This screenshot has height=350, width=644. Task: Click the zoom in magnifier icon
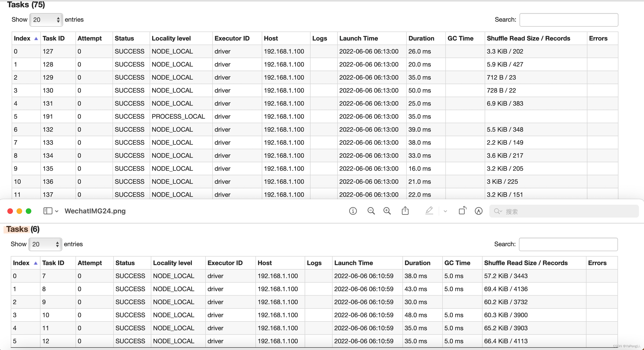[387, 211]
